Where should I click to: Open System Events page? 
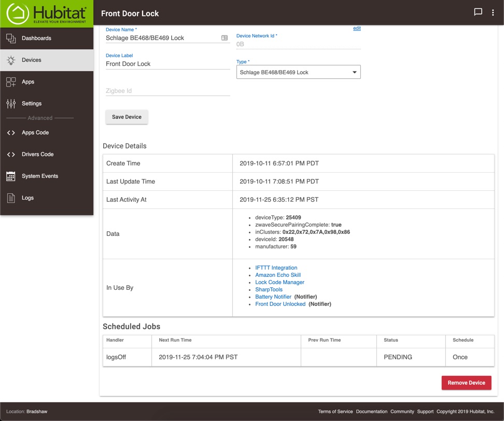coord(47,176)
